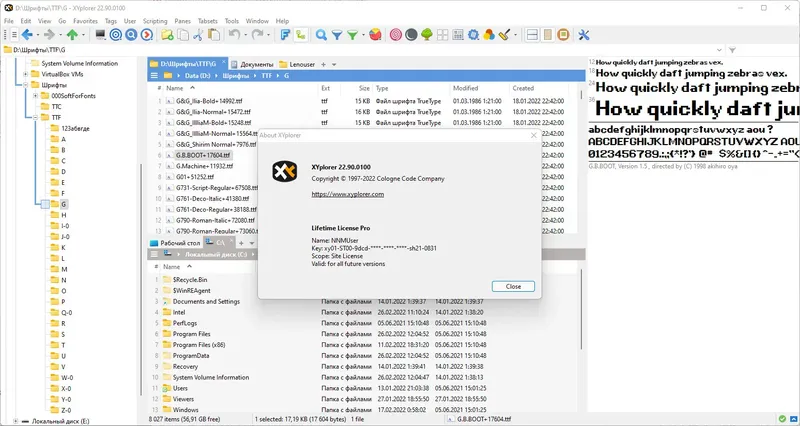The image size is (800, 426).
Task: Open the address bar history dropdown
Action: click(x=719, y=50)
